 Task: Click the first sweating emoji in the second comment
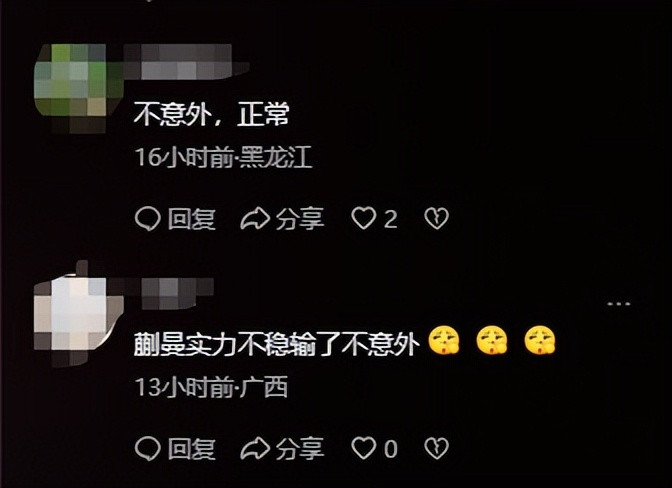click(444, 340)
